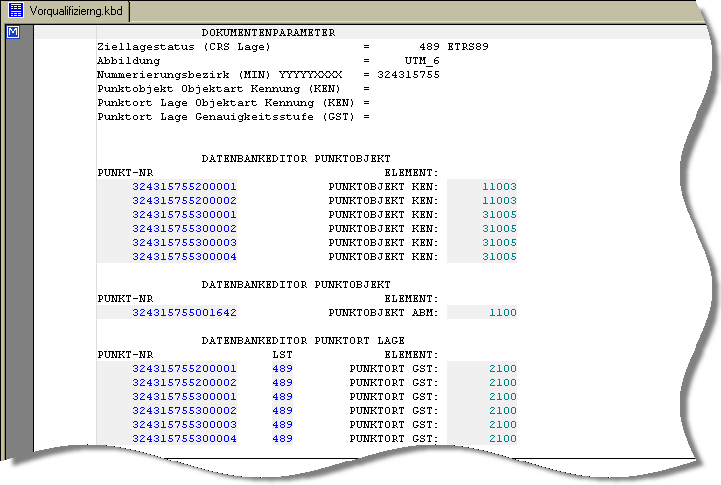The width and height of the screenshot is (721, 485).
Task: Click the PUNKTOBJEKT ABM value 1100
Action: click(x=502, y=313)
